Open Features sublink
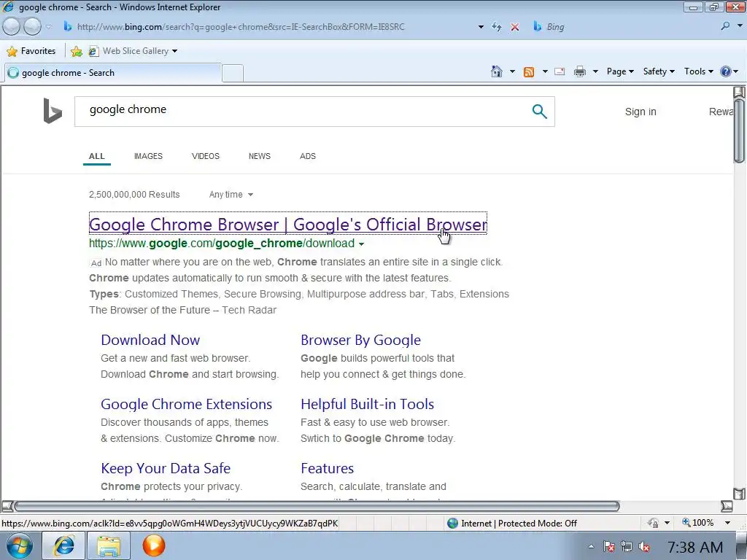The width and height of the screenshot is (747, 560). click(328, 469)
